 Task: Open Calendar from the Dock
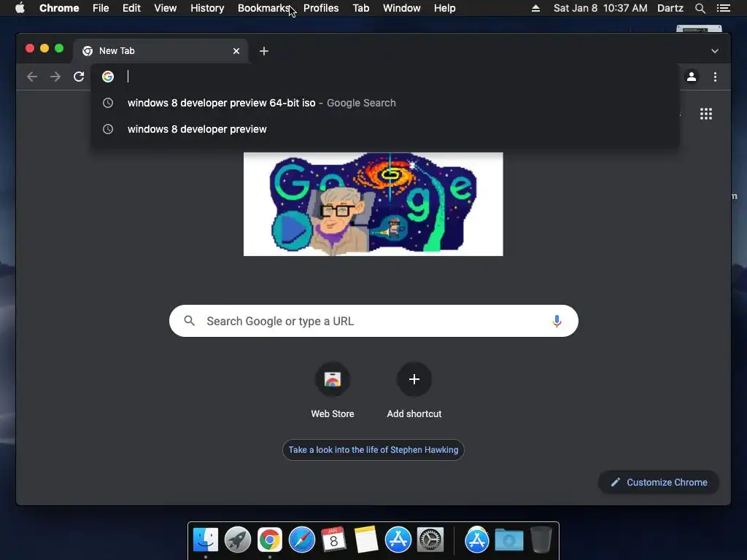click(334, 540)
